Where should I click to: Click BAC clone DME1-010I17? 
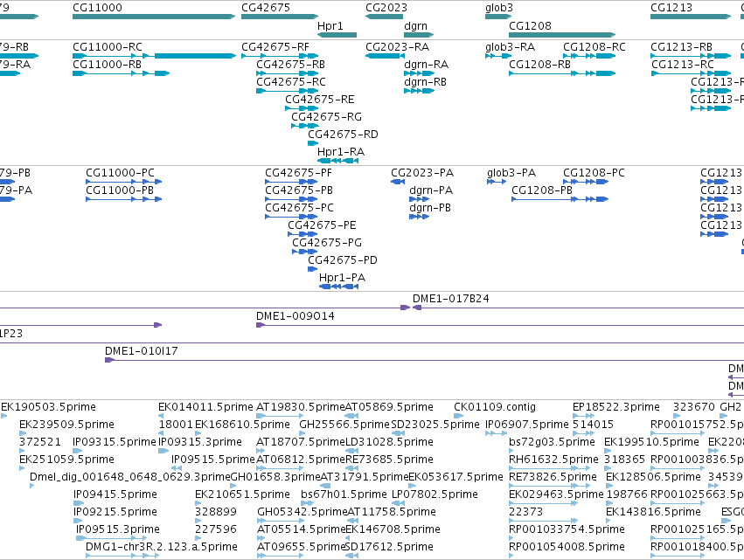(424, 360)
